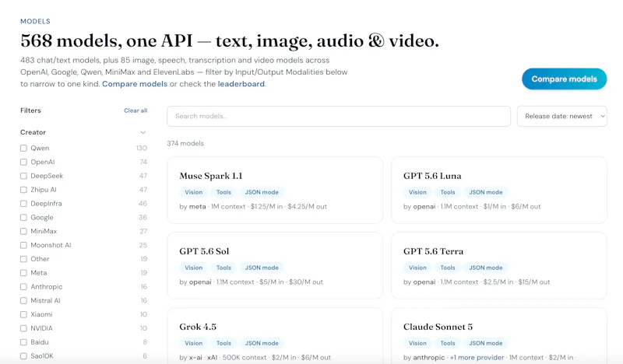The image size is (623, 364).
Task: Check the MiniMax filter box
Action: point(23,231)
